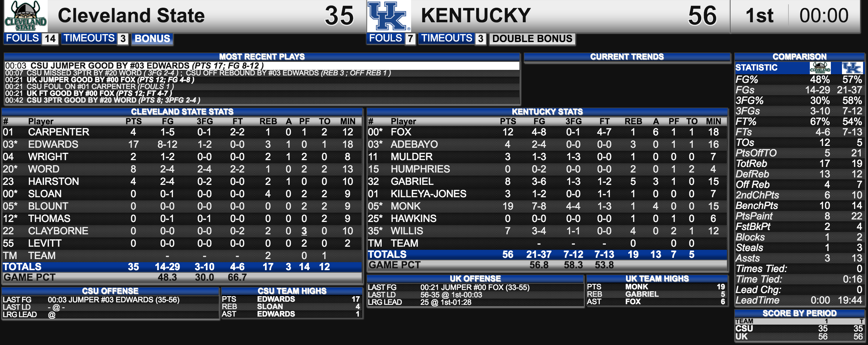868x345 pixels.
Task: Click the Kentucky UK logo in header
Action: coord(388,16)
